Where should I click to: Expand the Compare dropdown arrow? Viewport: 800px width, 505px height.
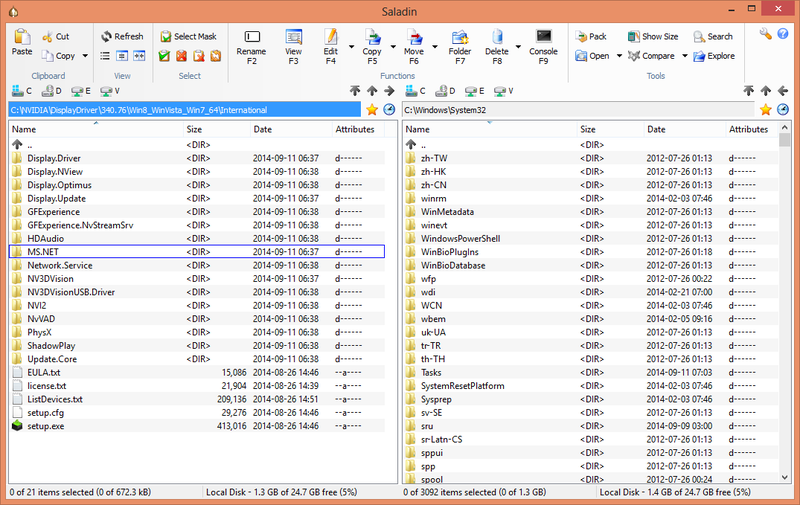click(x=685, y=56)
